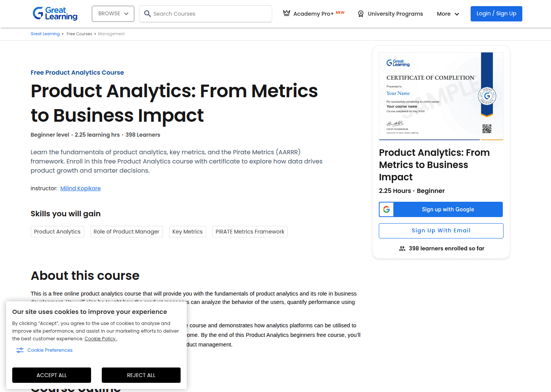Select the crown icon beside Academy Pro+
This screenshot has height=392, width=551.
[286, 13]
